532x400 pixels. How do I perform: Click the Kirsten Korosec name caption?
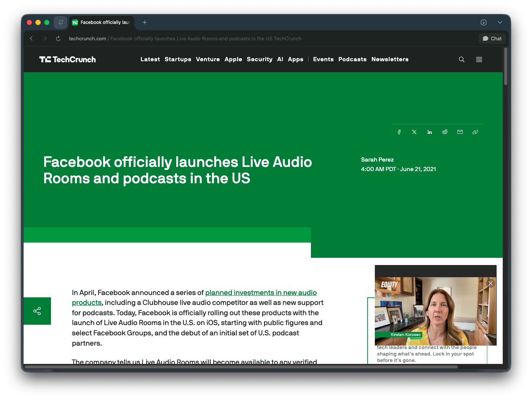click(x=406, y=335)
